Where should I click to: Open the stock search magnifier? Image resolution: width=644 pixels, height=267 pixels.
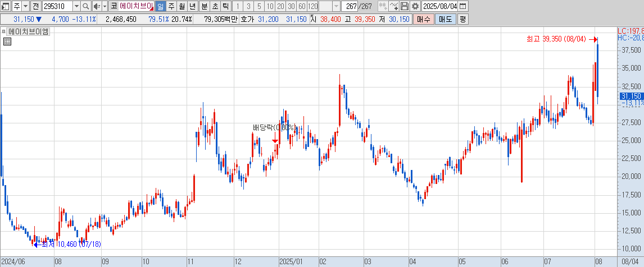click(86, 6)
